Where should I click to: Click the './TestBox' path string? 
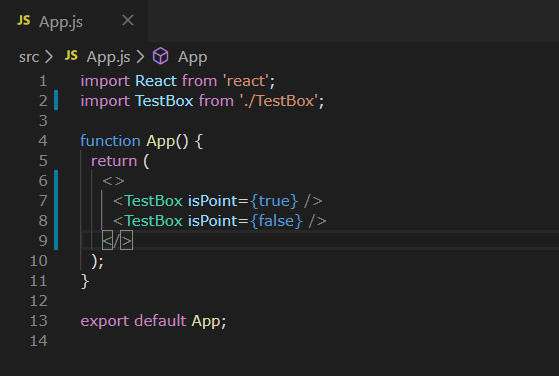pyautogui.click(x=279, y=101)
